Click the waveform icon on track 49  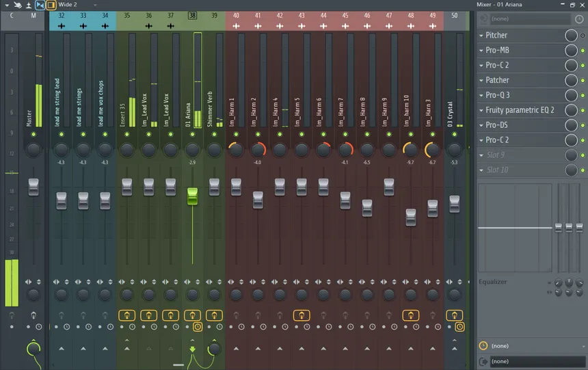433,26
